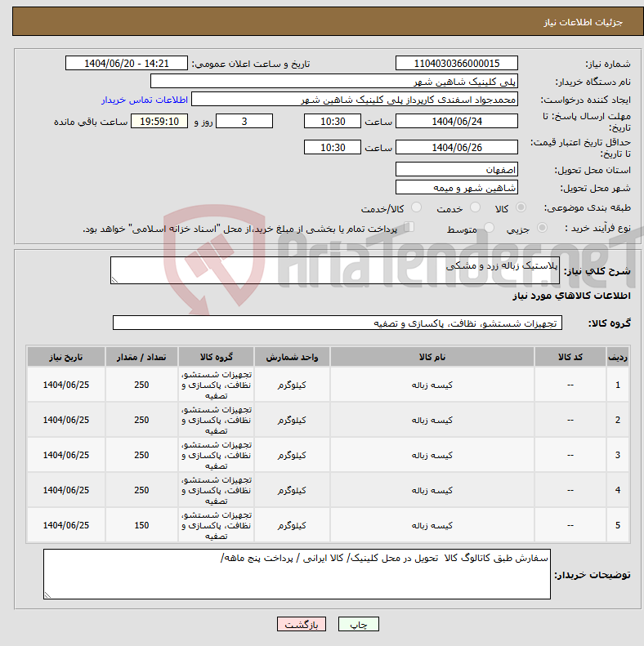Click quantity 150 in row 5

click(x=141, y=525)
